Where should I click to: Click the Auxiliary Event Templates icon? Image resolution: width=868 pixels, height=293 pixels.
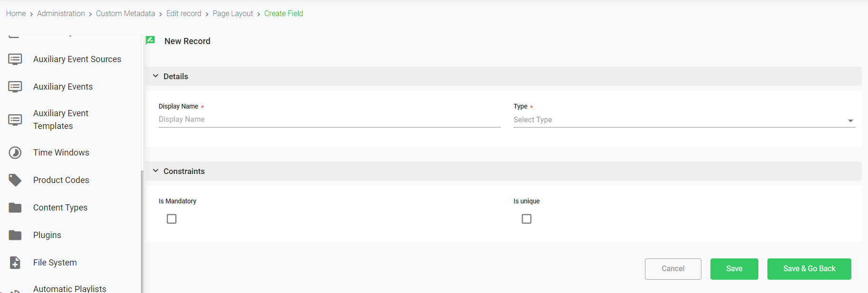point(15,119)
